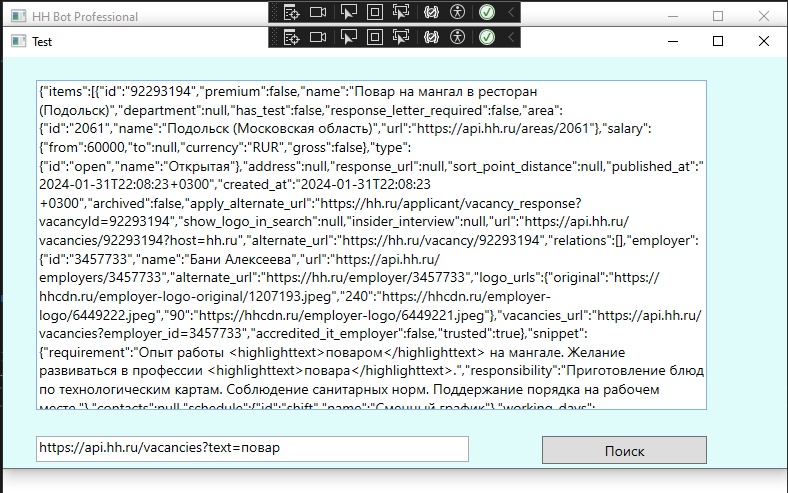
Task: Close the HH Bot Professional window
Action: point(764,16)
